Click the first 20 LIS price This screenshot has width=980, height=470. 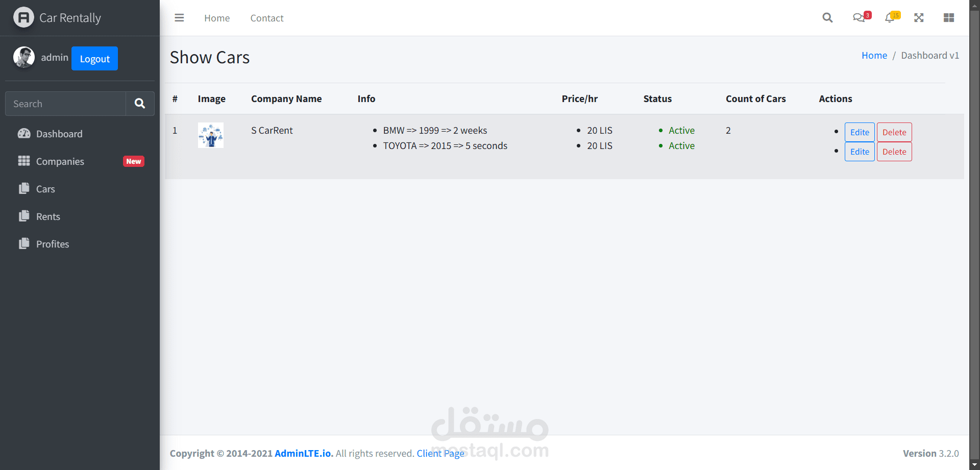(600, 130)
